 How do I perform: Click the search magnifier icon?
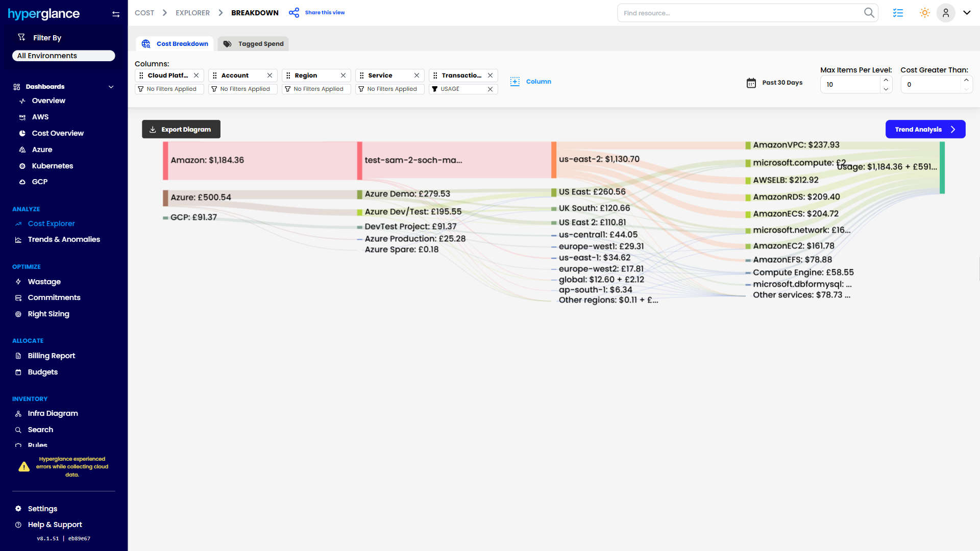[x=869, y=13]
